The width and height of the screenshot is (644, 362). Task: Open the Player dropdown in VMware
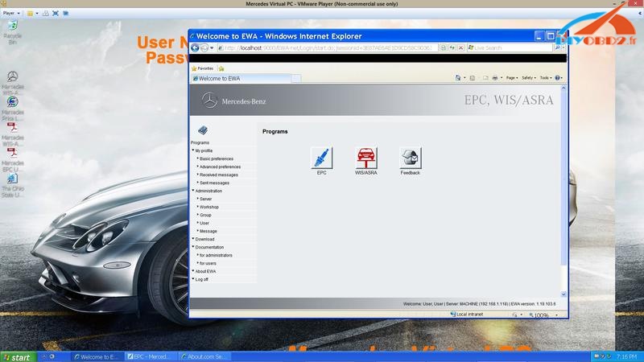(11, 14)
